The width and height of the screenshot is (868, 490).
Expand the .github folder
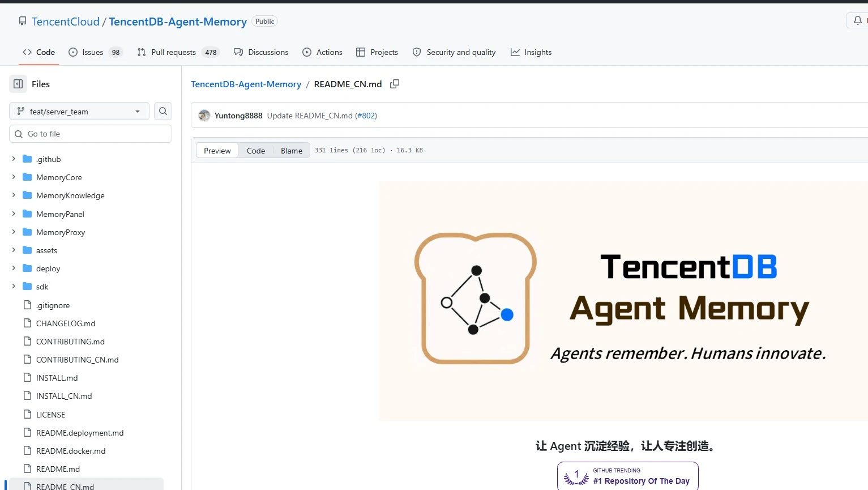[14, 159]
